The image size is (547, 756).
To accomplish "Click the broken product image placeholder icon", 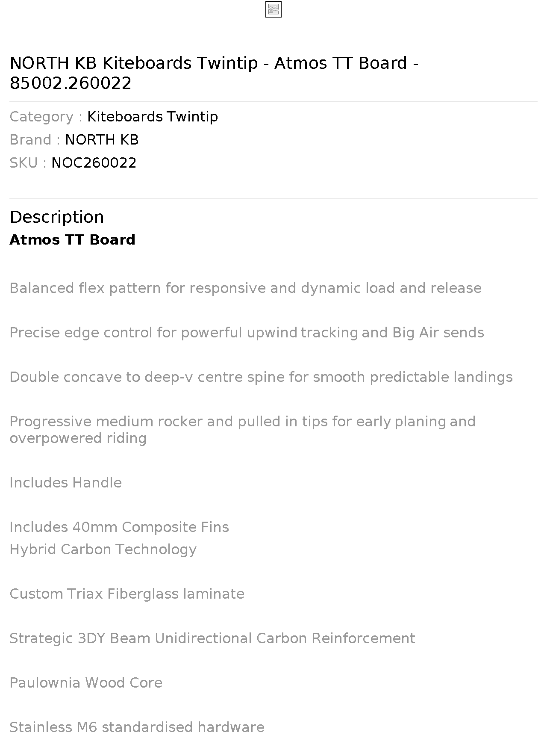I will (x=273, y=9).
